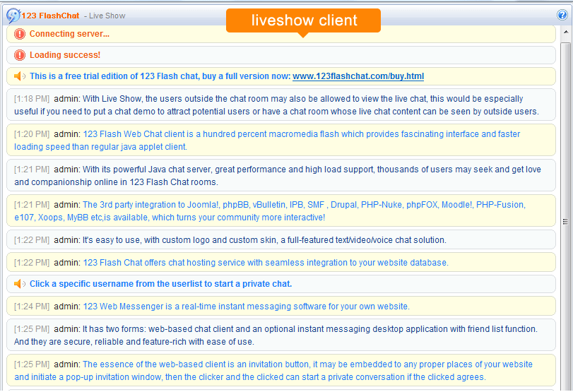Open help via the question mark icon
The image size is (573, 392).
(x=562, y=15)
